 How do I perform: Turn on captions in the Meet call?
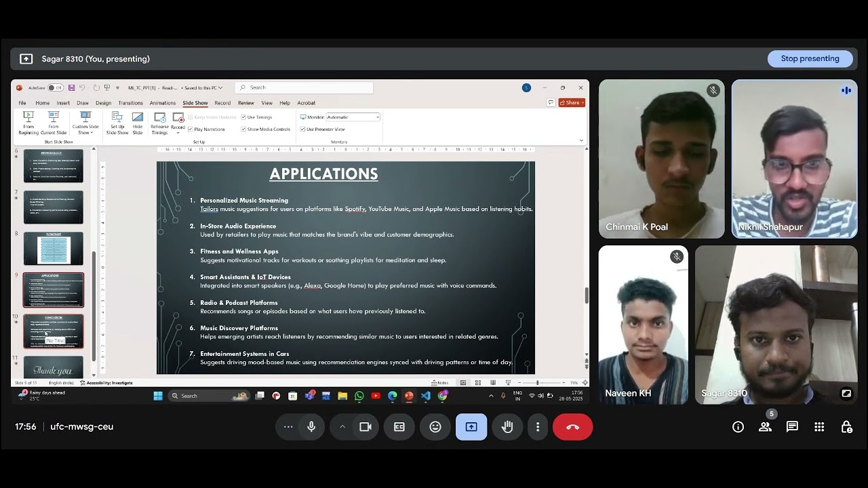point(399,427)
